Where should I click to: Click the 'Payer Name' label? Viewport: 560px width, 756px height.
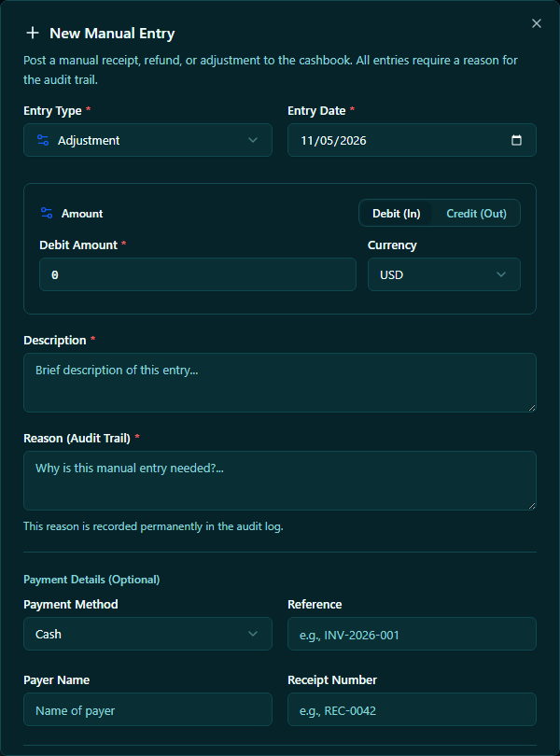coord(56,679)
